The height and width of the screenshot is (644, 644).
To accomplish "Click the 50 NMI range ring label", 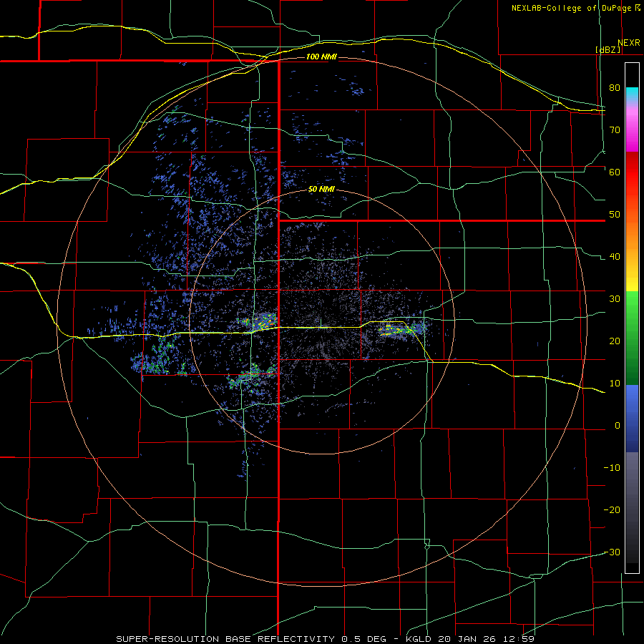I will pos(321,190).
